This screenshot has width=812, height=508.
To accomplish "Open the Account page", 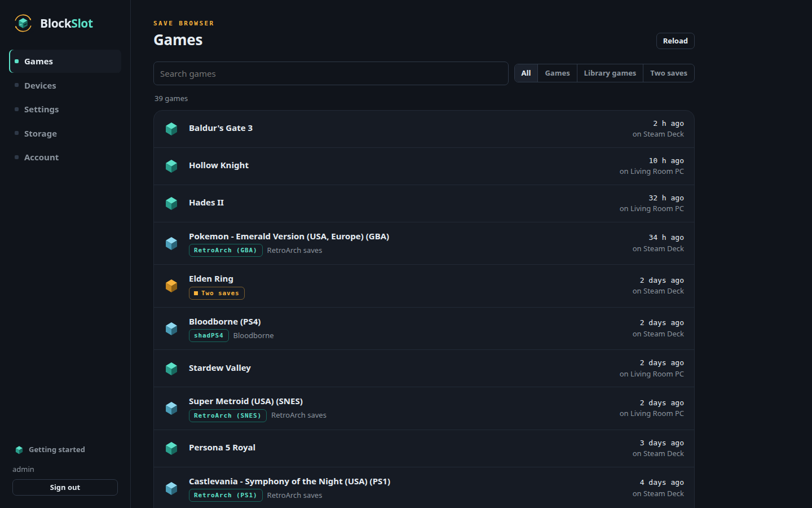I will (65, 157).
